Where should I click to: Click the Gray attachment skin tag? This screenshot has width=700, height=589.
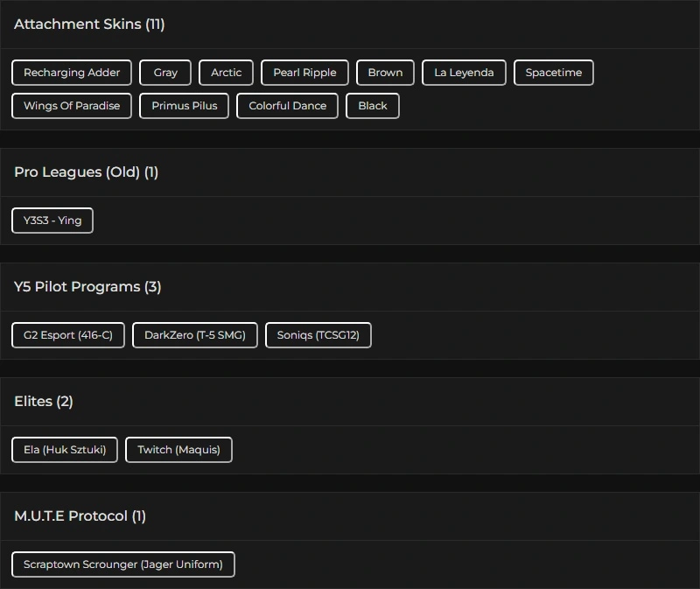(x=165, y=73)
